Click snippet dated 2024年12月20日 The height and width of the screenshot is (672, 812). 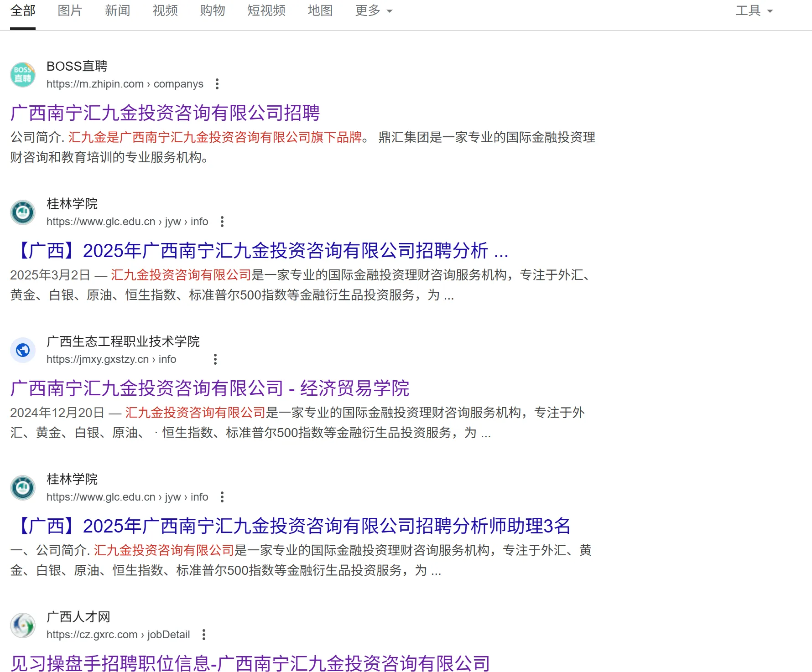[297, 423]
